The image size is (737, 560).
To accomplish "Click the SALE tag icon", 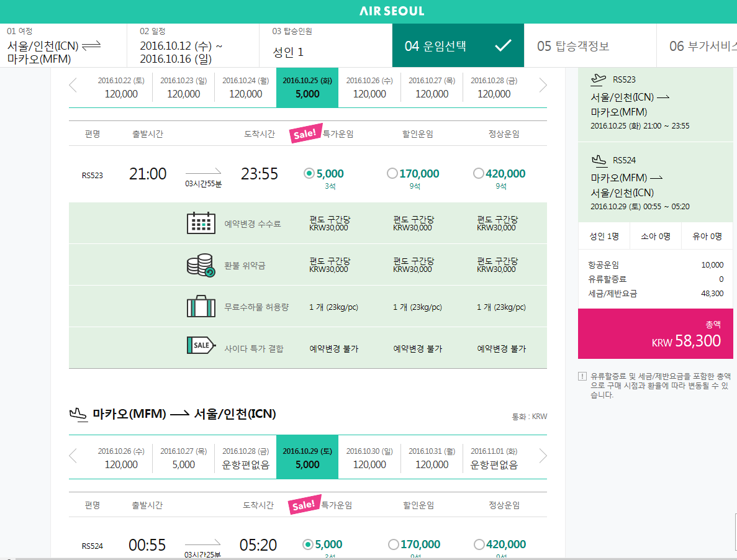I will tap(201, 346).
